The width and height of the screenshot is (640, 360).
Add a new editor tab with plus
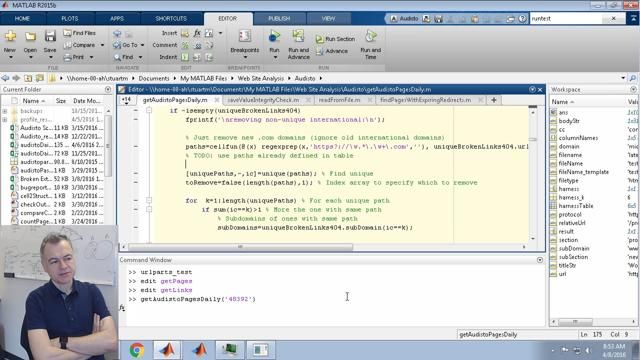click(493, 100)
